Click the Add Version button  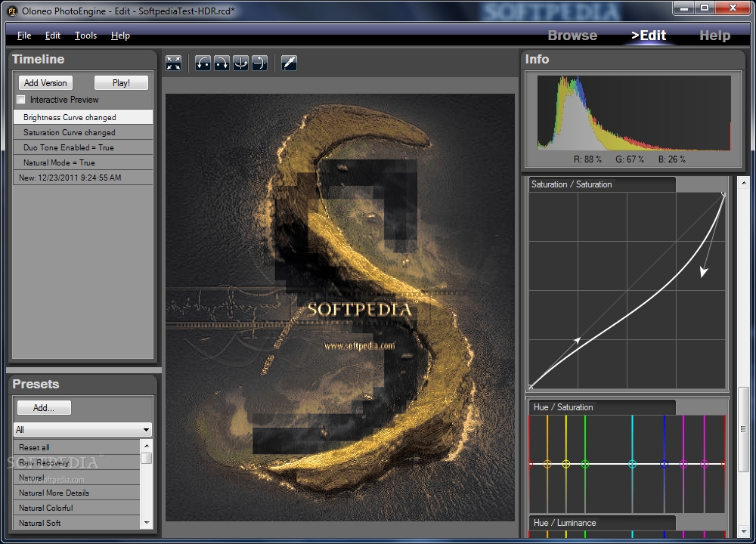click(46, 83)
